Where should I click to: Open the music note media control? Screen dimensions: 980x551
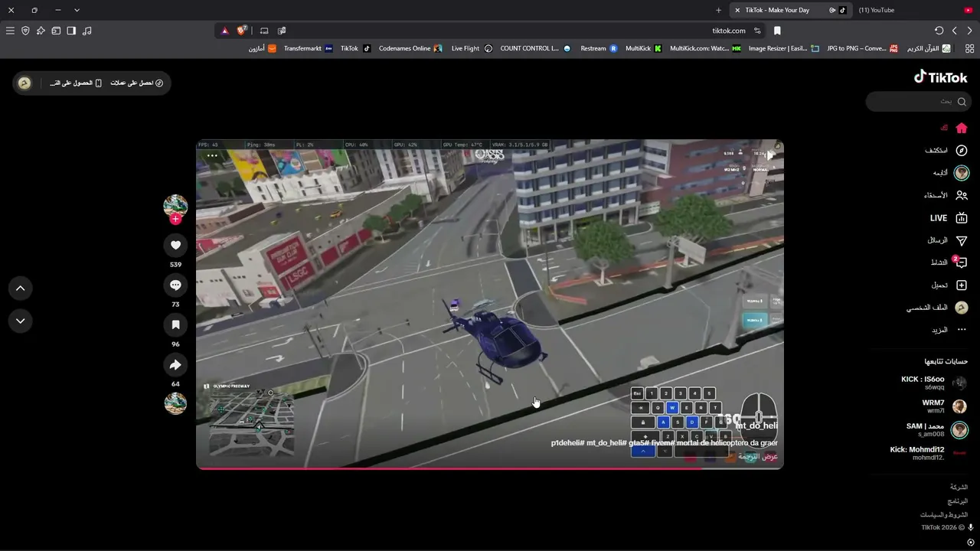point(87,31)
